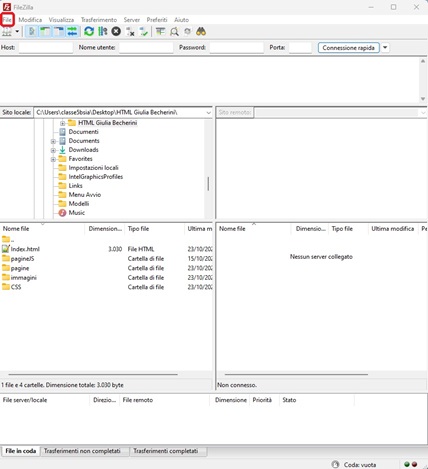Click the disconnect from server icon

130,32
